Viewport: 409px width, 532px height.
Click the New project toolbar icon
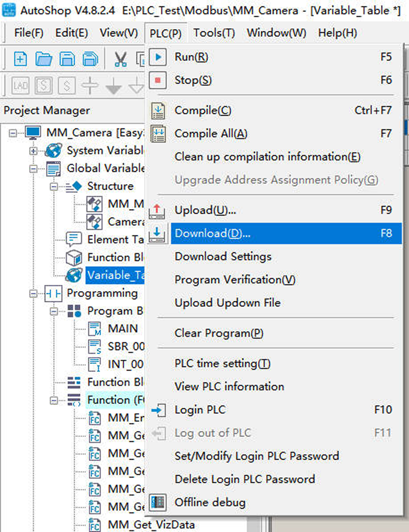20,59
